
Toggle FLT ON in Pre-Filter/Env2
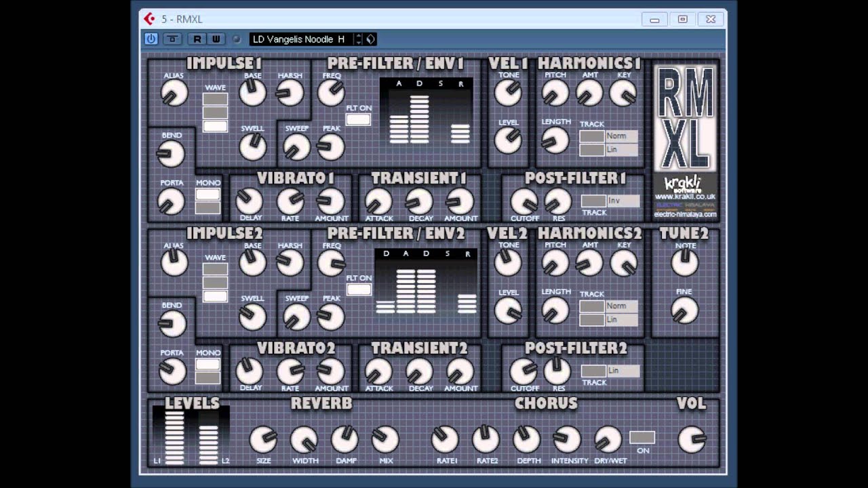(359, 289)
